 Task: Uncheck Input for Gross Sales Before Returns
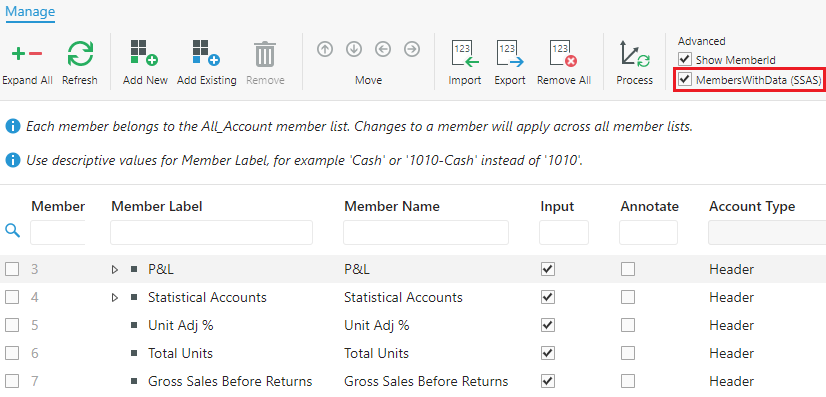548,381
